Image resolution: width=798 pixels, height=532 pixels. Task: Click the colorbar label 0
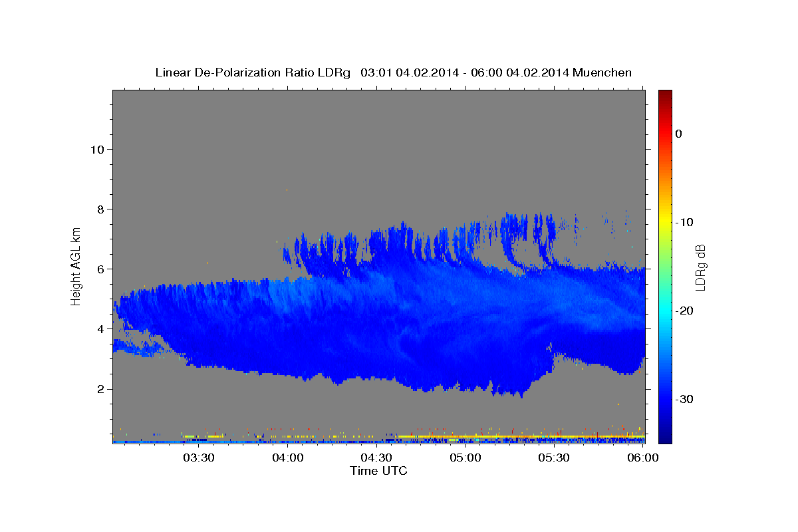point(679,134)
